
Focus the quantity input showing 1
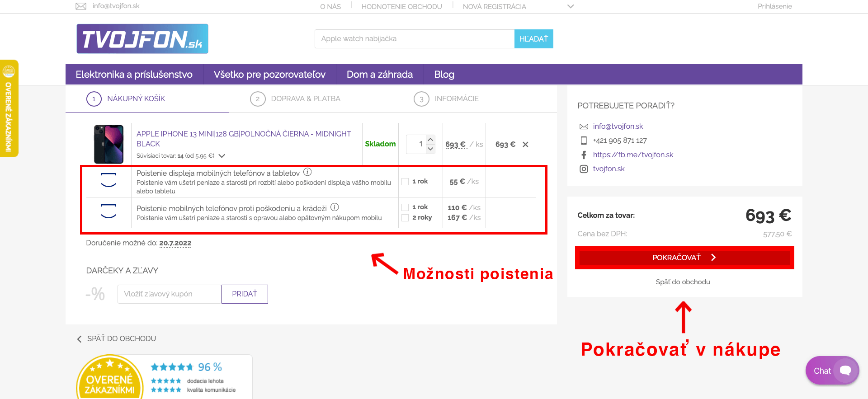[x=416, y=144]
